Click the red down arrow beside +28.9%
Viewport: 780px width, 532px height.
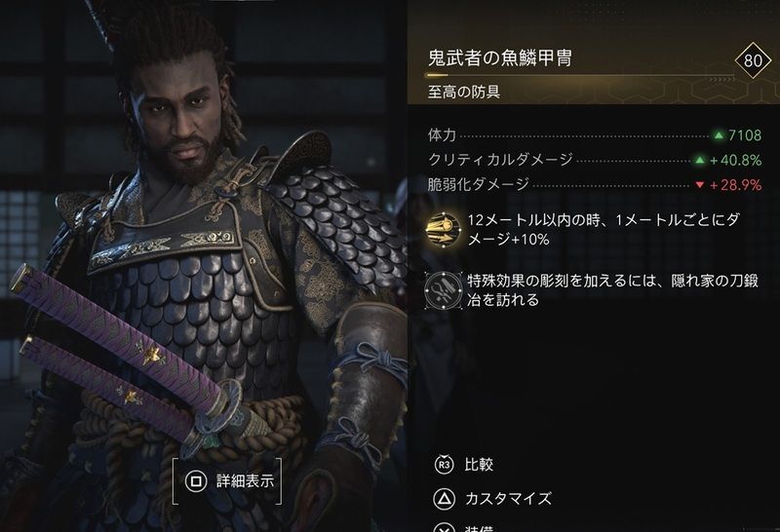700,185
